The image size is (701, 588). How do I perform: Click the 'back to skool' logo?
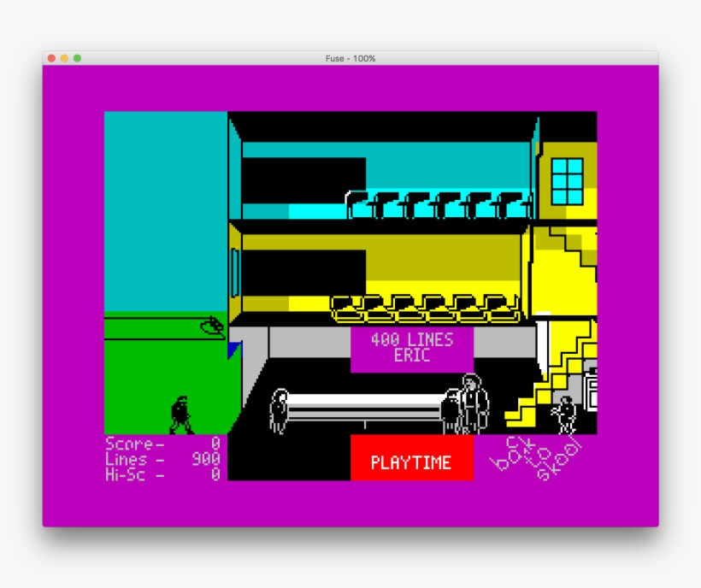coord(536,458)
